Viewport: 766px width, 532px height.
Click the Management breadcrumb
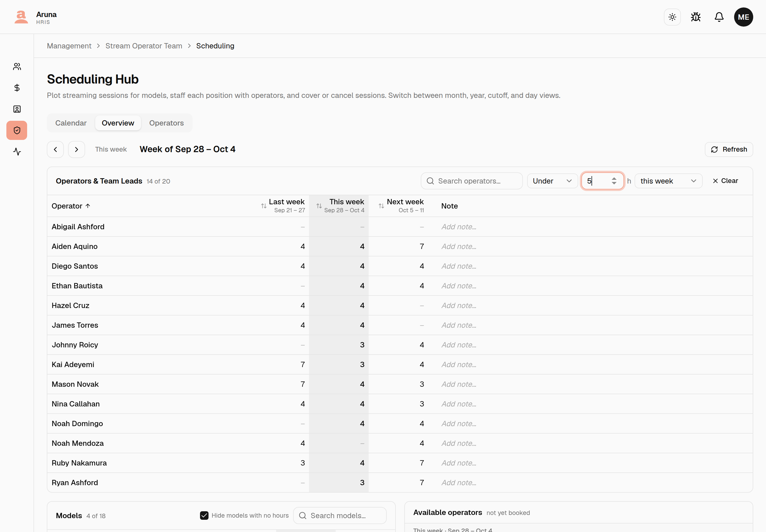(69, 46)
